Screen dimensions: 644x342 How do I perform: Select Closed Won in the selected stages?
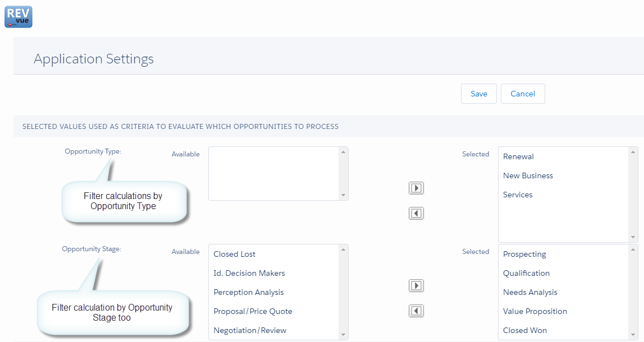[x=524, y=331]
